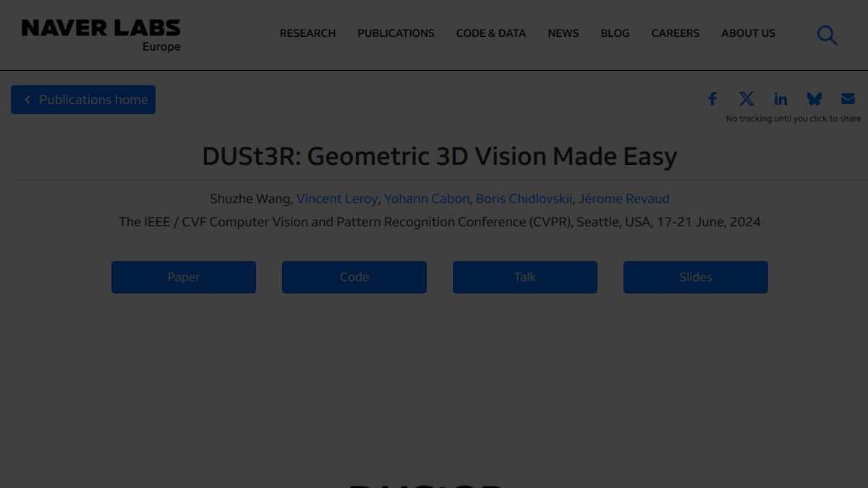This screenshot has height=488, width=868.
Task: Open the ABOUT US menu
Action: tap(748, 33)
